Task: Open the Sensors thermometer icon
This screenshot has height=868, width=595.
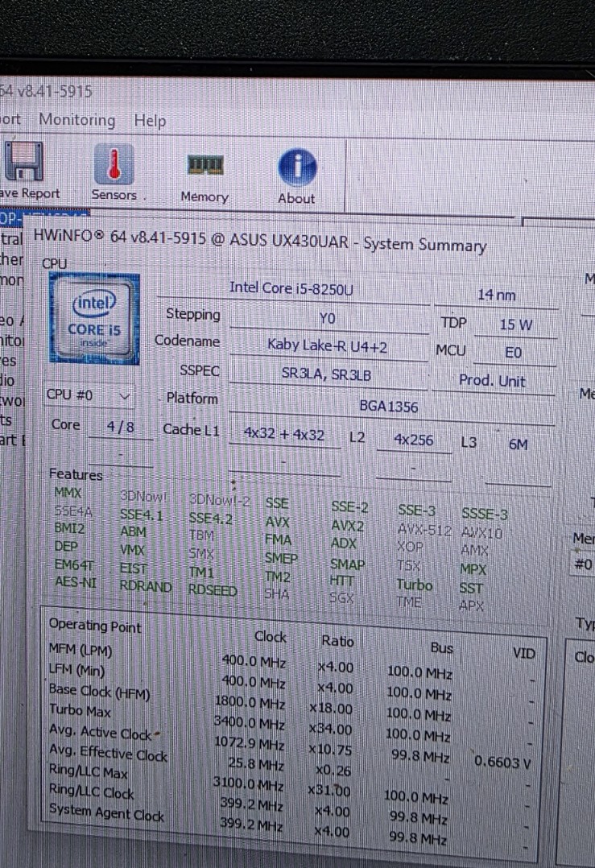Action: (x=114, y=164)
